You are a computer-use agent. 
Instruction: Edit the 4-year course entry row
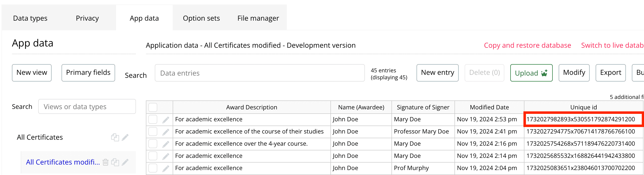(165, 144)
